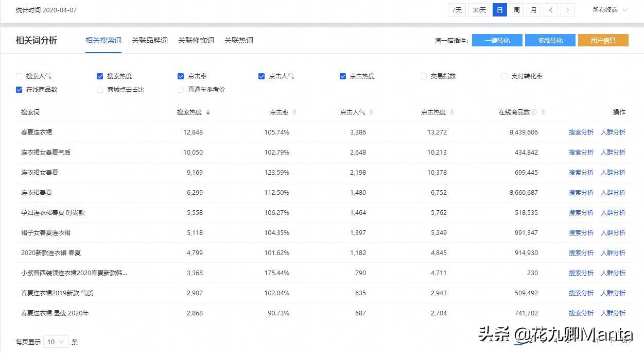
Task: Sort the 点击热度 column
Action: coord(451,112)
